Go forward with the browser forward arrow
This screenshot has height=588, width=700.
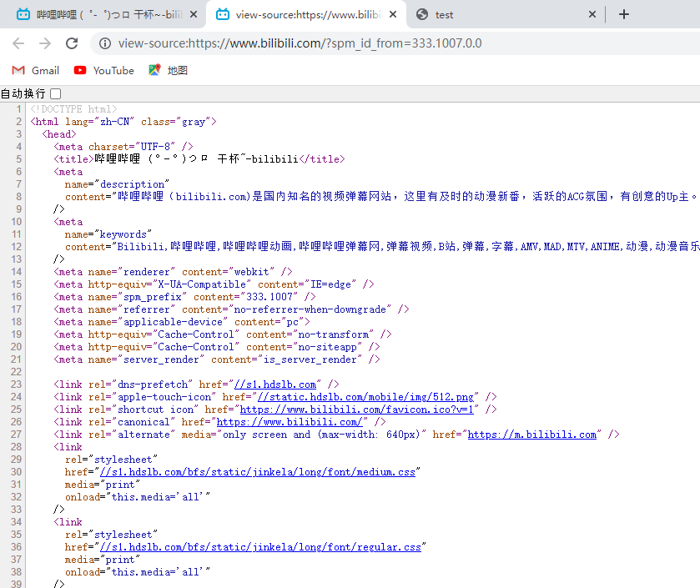(45, 43)
